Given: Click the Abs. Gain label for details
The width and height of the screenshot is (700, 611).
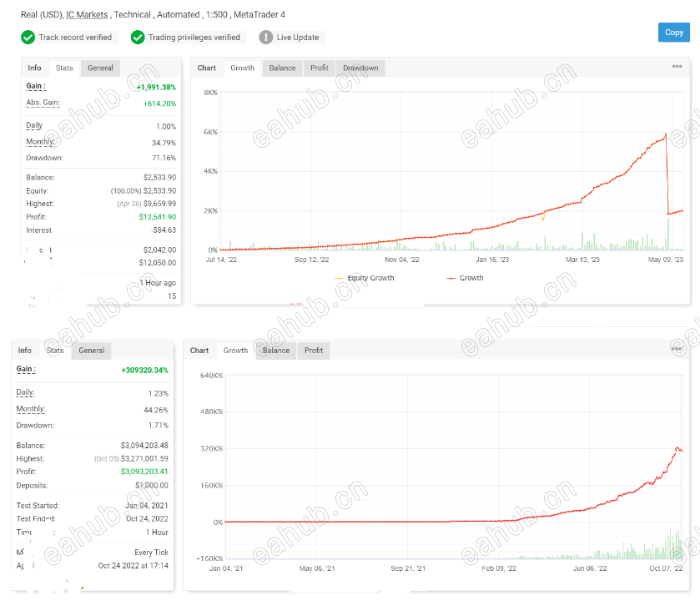Looking at the screenshot, I should [43, 103].
